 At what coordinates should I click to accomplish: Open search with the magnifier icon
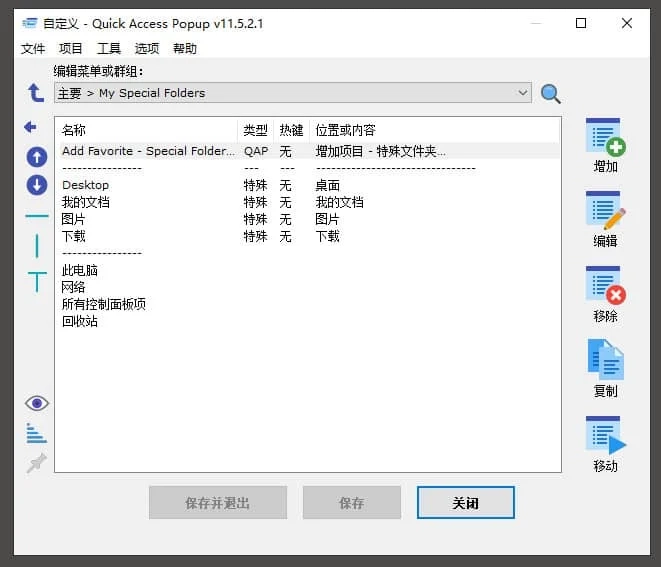point(551,94)
